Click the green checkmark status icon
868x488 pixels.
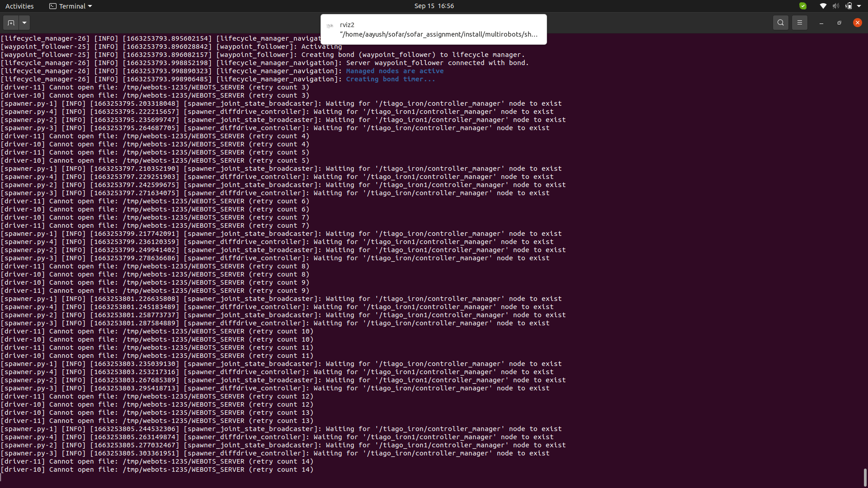click(803, 6)
